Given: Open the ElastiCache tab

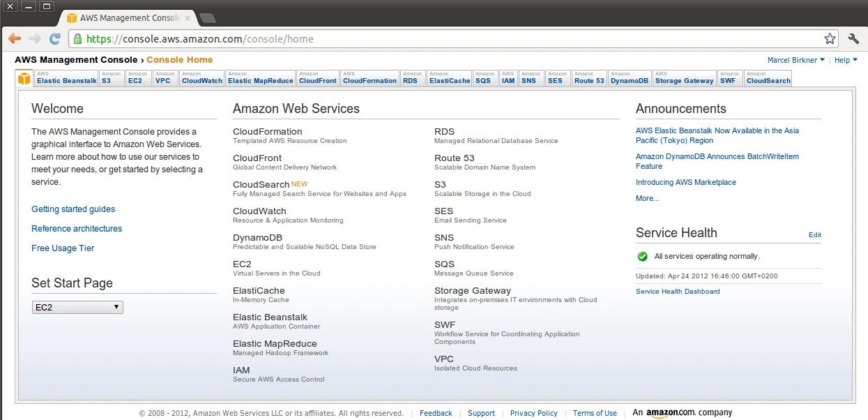Looking at the screenshot, I should click(450, 78).
